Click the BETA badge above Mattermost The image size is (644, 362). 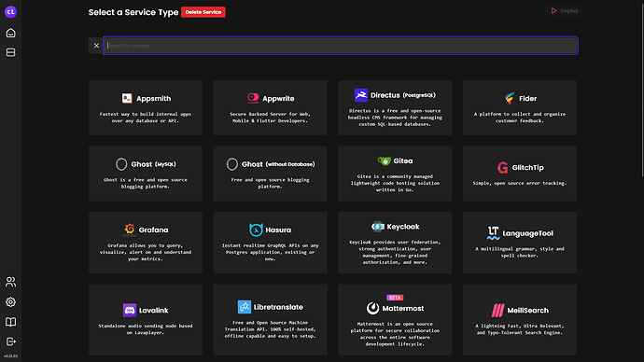click(395, 298)
